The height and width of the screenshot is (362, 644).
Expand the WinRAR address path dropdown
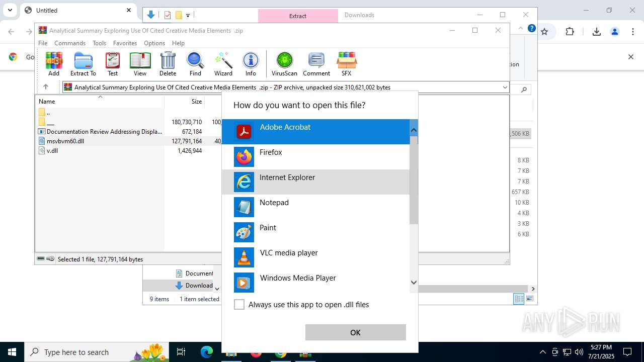tap(505, 87)
